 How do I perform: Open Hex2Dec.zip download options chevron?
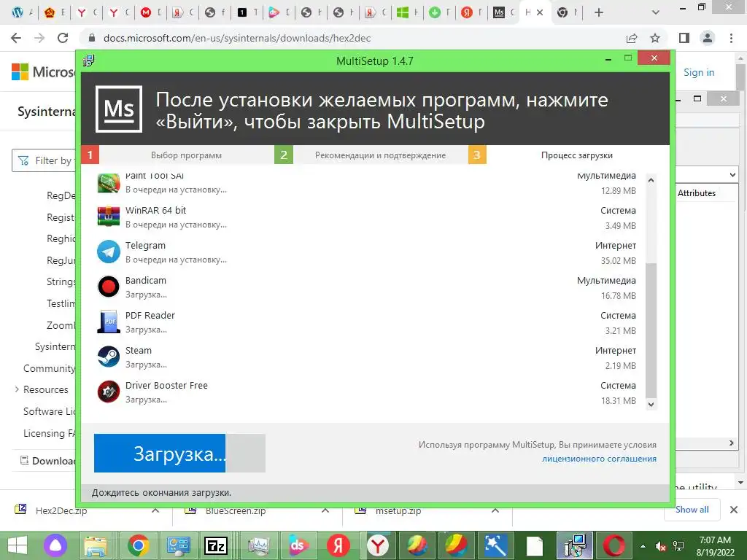point(155,510)
